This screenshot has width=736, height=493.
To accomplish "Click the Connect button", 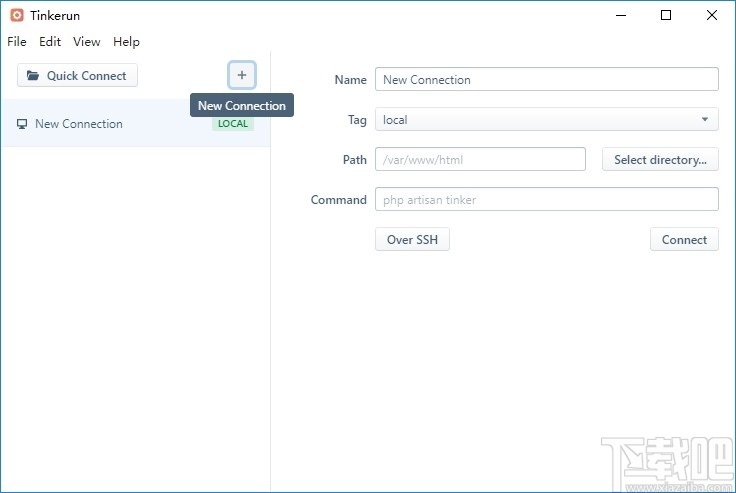I will (684, 239).
